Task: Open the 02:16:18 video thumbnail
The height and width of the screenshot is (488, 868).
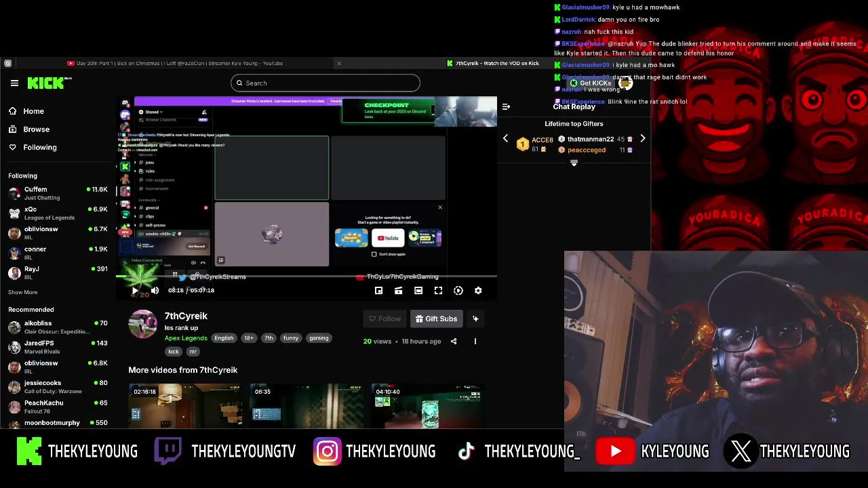Action: pyautogui.click(x=185, y=406)
